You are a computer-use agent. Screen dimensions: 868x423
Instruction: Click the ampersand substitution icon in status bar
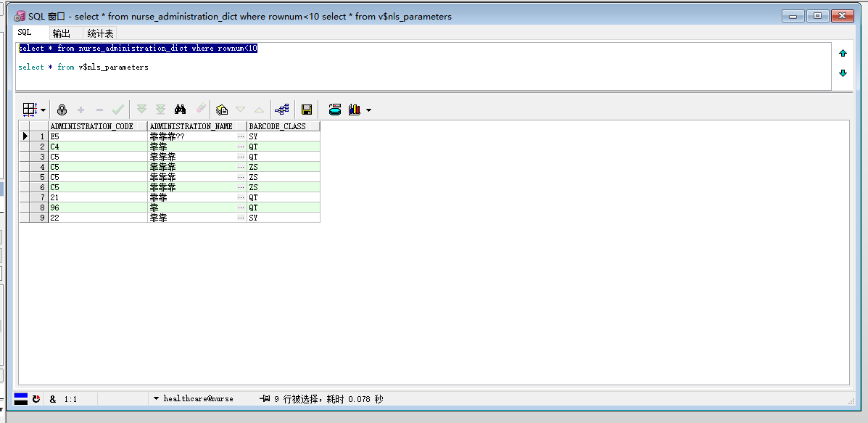(x=53, y=398)
